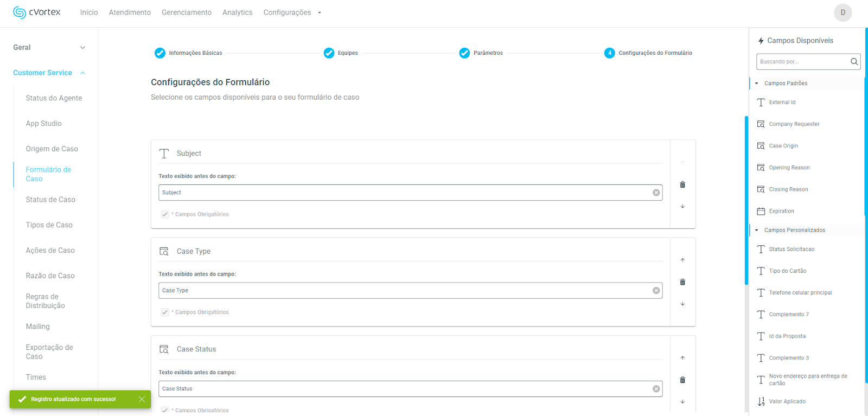The image size is (868, 416).
Task: Collapse the Campos Padrões group
Action: click(757, 84)
